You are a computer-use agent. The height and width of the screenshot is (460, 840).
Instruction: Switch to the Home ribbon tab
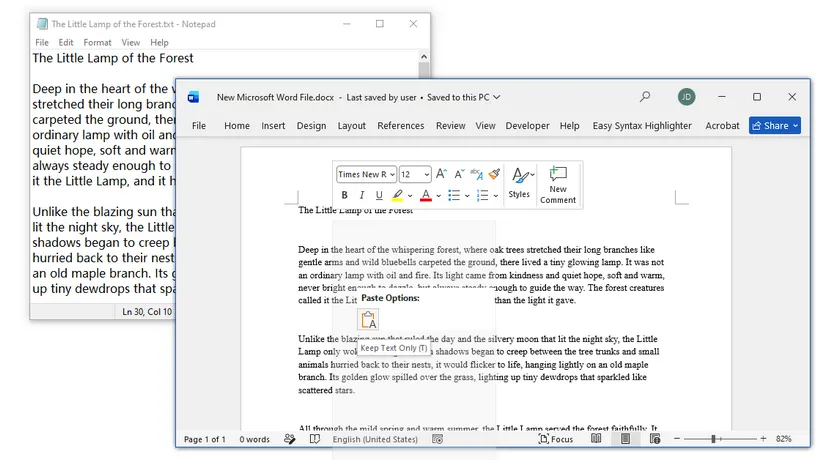(x=237, y=126)
